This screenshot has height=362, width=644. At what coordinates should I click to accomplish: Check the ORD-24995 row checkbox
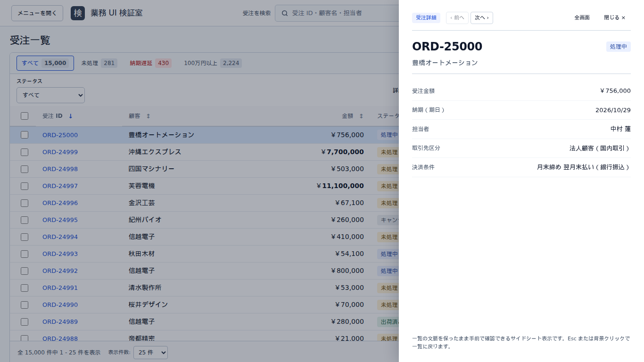[x=25, y=220]
